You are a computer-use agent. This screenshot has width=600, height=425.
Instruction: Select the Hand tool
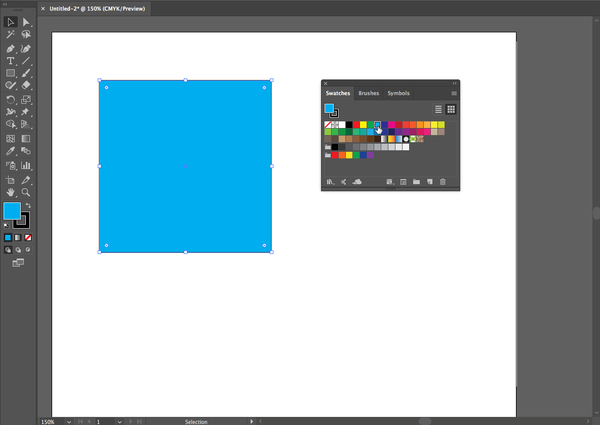10,191
